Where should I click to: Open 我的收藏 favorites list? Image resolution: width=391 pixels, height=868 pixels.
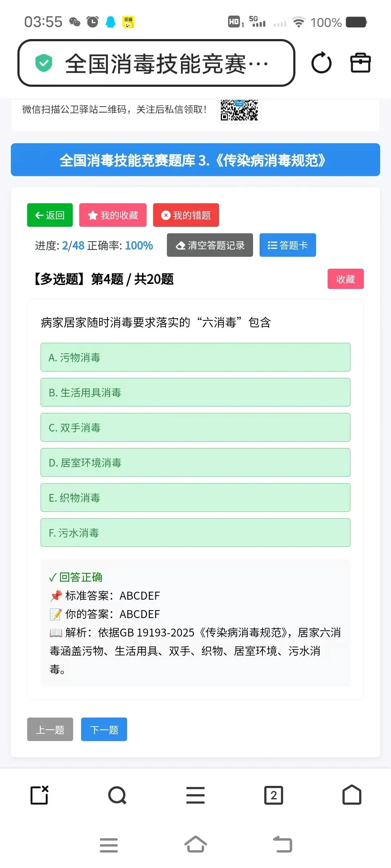(113, 215)
